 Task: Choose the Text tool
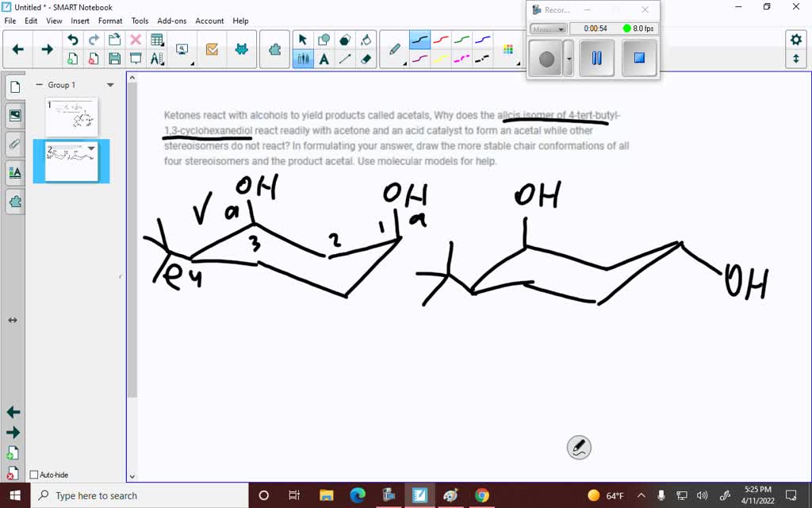[x=324, y=59]
